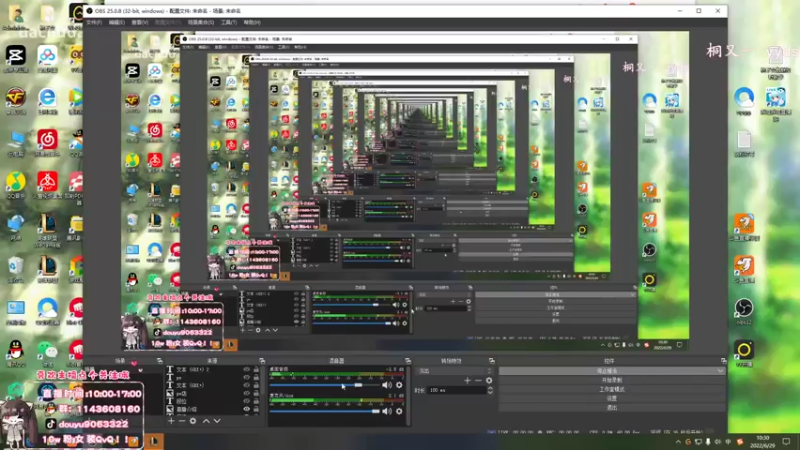
Task: Open the 查看(V) View menu
Action: click(x=140, y=22)
